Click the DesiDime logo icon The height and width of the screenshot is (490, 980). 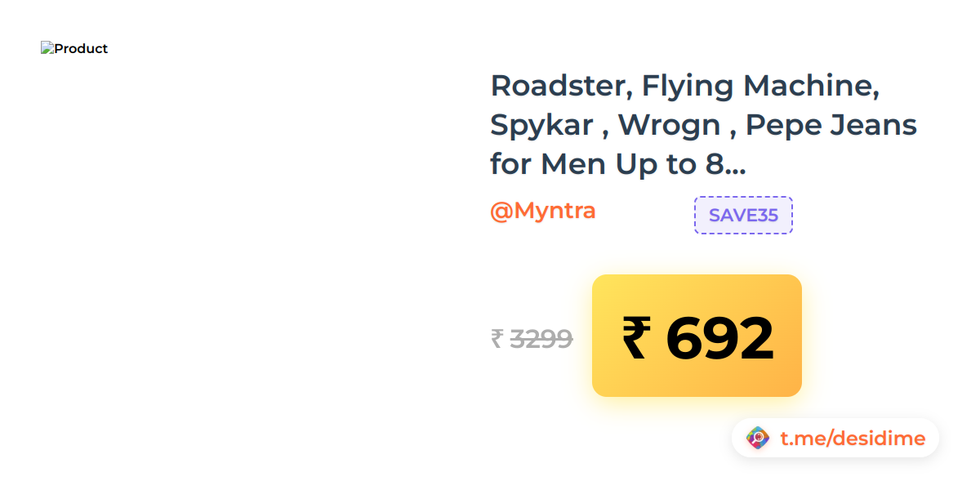758,439
